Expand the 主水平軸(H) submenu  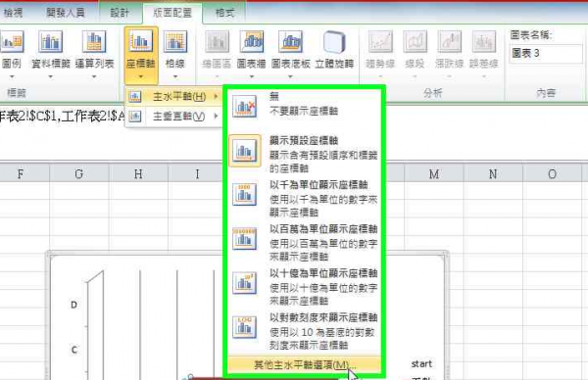(x=173, y=97)
